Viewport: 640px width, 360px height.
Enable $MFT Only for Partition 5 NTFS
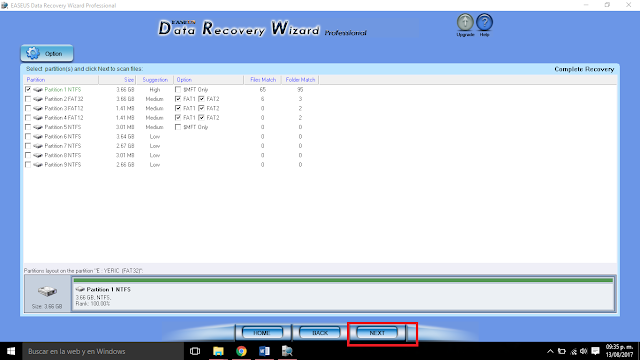click(178, 127)
